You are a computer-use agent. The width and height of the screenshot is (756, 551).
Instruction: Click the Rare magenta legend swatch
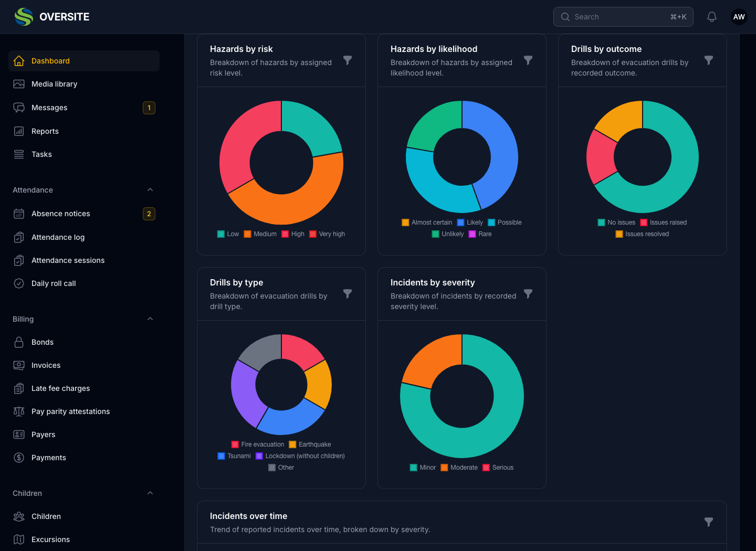(472, 234)
